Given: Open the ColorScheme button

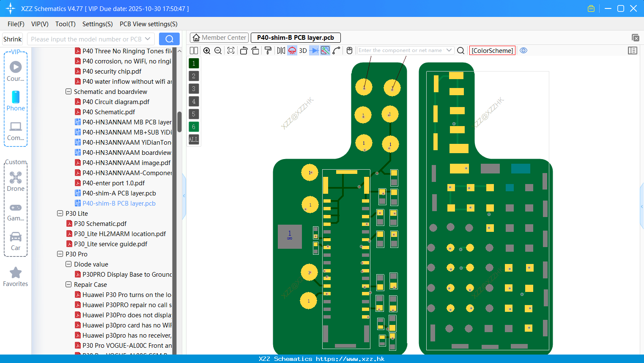Looking at the screenshot, I should [x=492, y=50].
